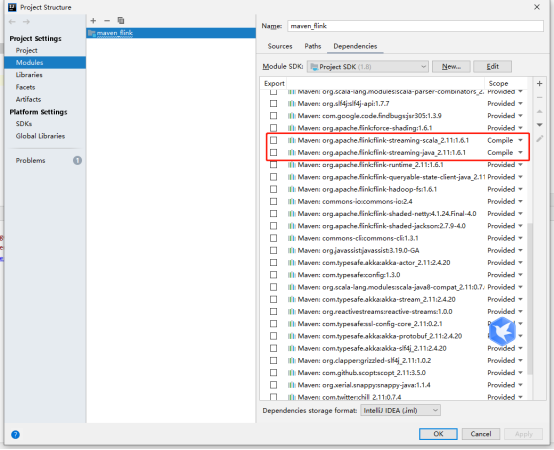Screen dimensions: 554x450
Task: Click library icon of snappy-java dependency
Action: coord(291,385)
